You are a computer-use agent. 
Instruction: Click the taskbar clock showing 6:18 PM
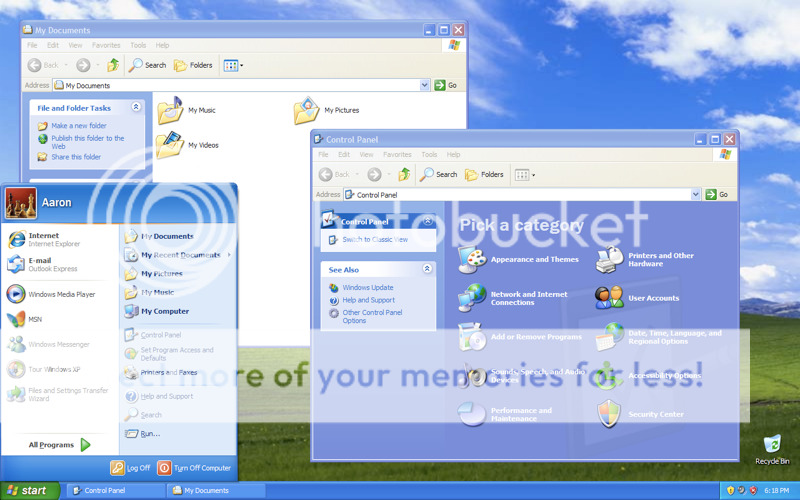point(777,490)
